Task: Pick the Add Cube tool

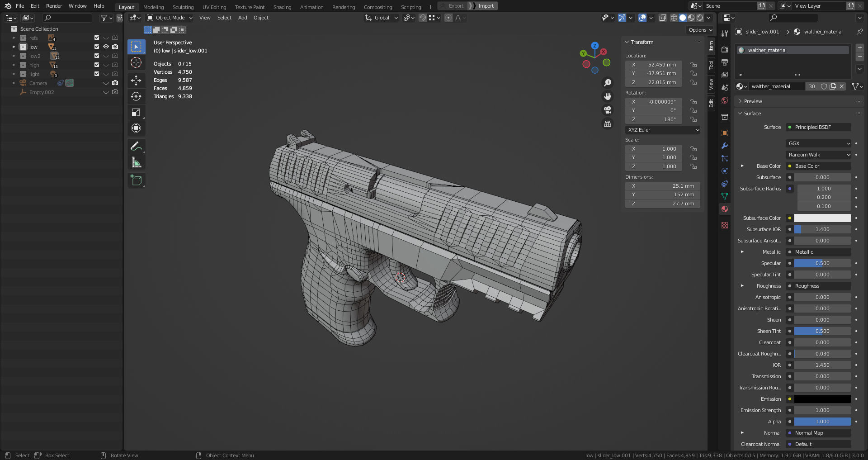Action: click(136, 180)
